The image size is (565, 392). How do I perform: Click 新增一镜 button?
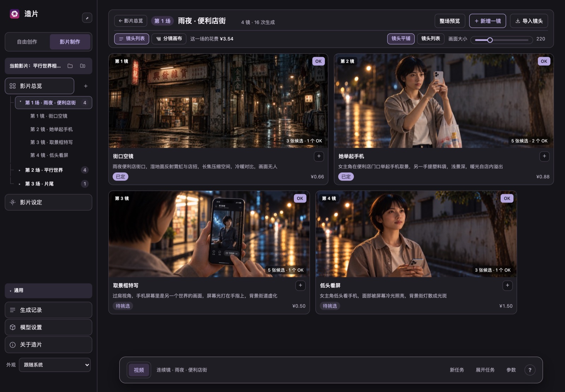point(487,21)
